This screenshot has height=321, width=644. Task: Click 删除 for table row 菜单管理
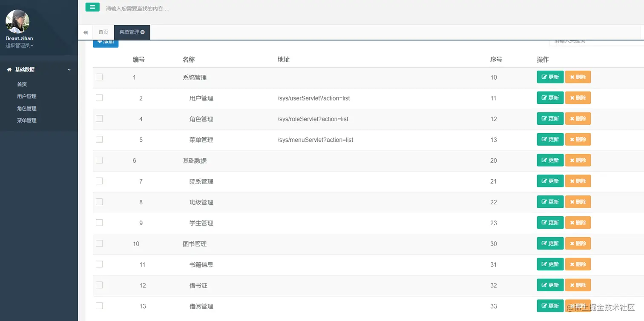[x=578, y=139]
